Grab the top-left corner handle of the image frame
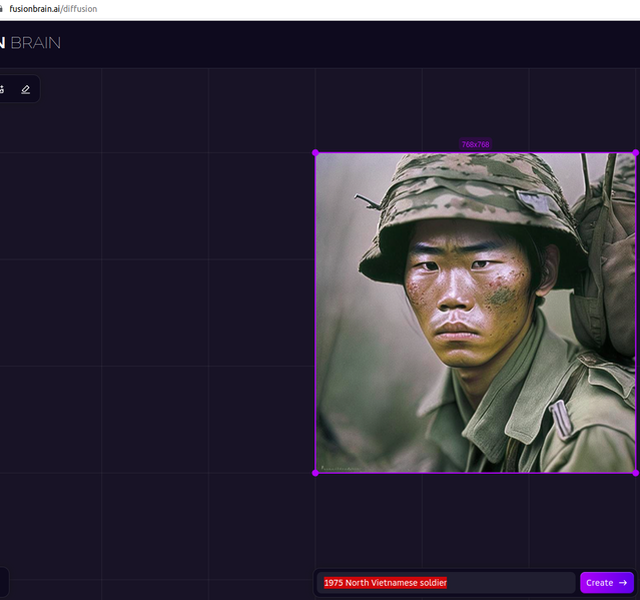 [x=316, y=153]
